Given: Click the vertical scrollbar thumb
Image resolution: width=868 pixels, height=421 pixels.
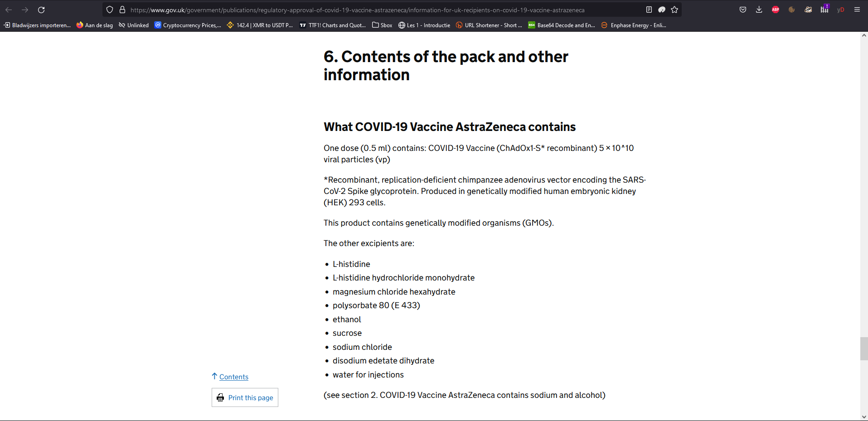Looking at the screenshot, I should [x=864, y=348].
